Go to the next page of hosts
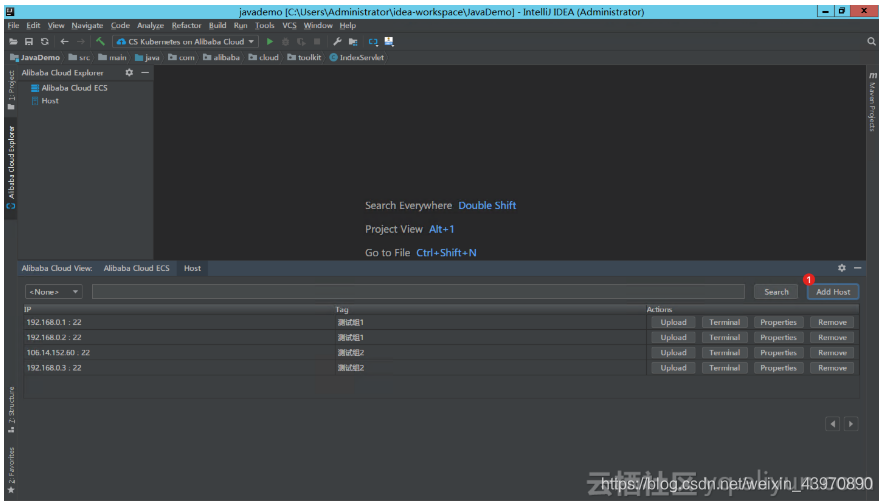883x503 pixels. [851, 424]
